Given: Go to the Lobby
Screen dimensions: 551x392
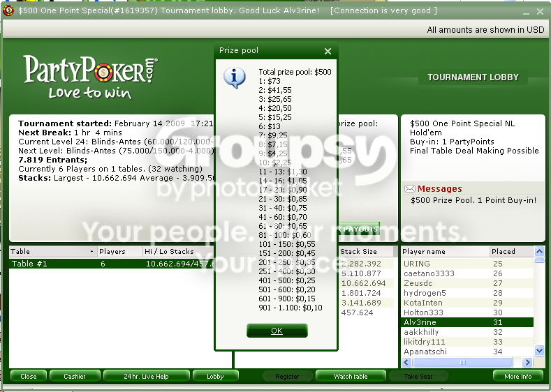Looking at the screenshot, I should point(215,376).
